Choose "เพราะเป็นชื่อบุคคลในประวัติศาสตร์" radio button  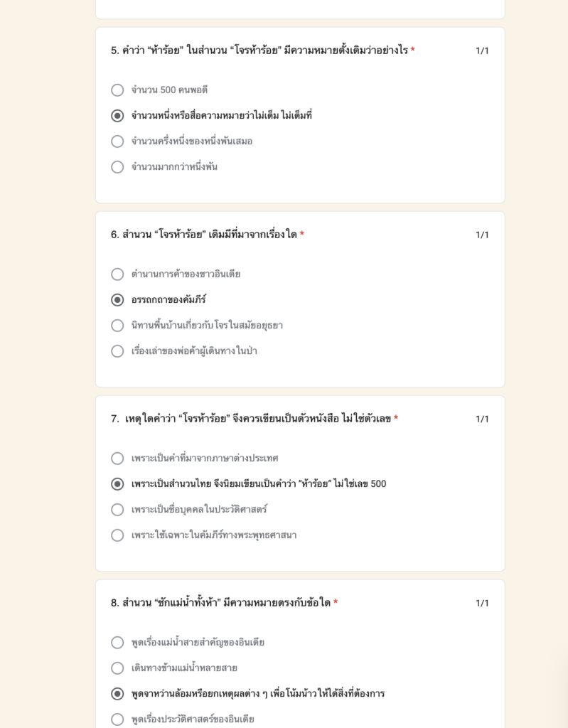[117, 509]
